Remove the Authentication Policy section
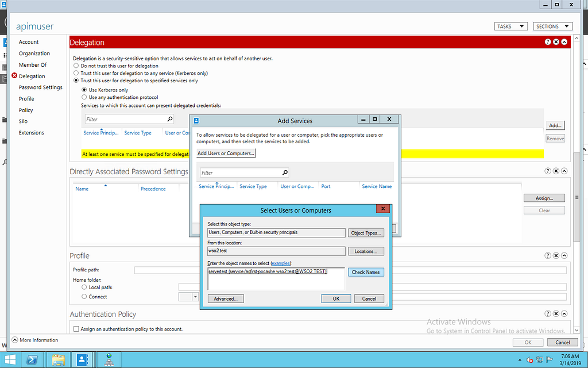This screenshot has width=588, height=368. (x=556, y=313)
